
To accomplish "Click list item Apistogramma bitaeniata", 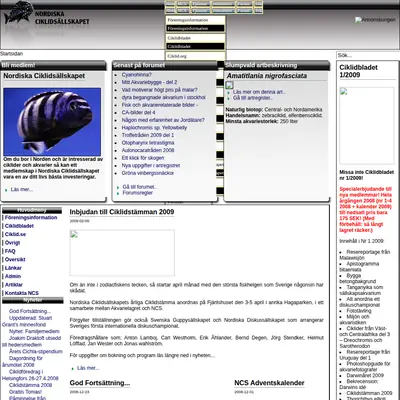I will coord(359,267).
